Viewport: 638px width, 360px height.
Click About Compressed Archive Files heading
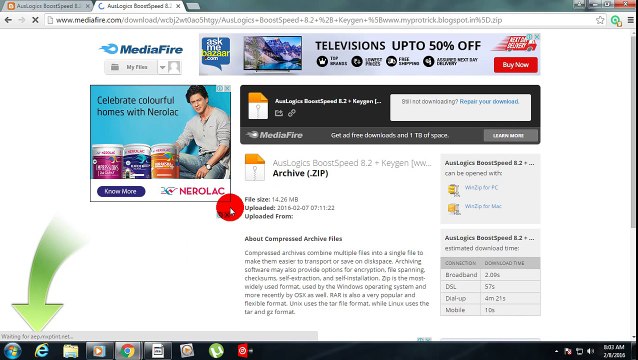(x=293, y=239)
